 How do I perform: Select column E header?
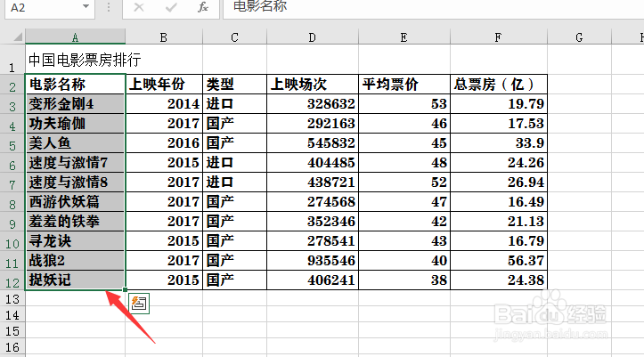404,37
